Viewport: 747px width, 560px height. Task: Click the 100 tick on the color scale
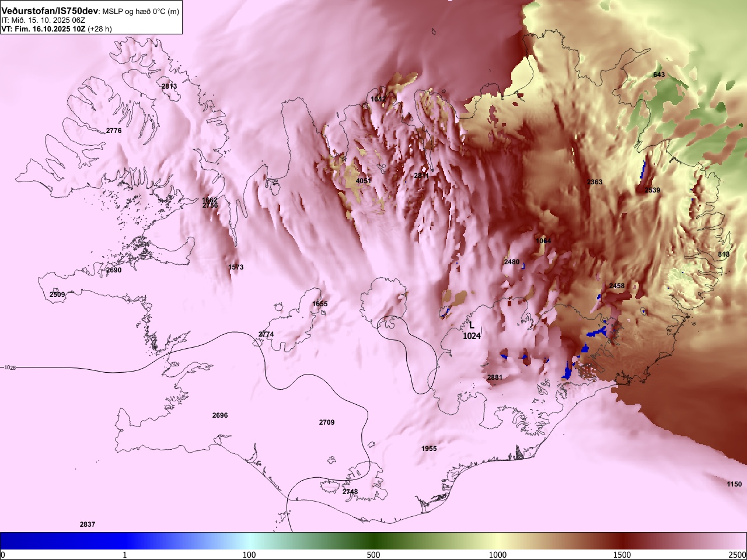click(x=249, y=555)
